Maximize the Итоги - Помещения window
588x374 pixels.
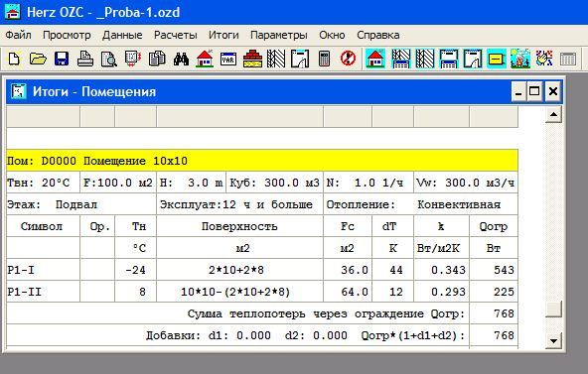coord(534,91)
